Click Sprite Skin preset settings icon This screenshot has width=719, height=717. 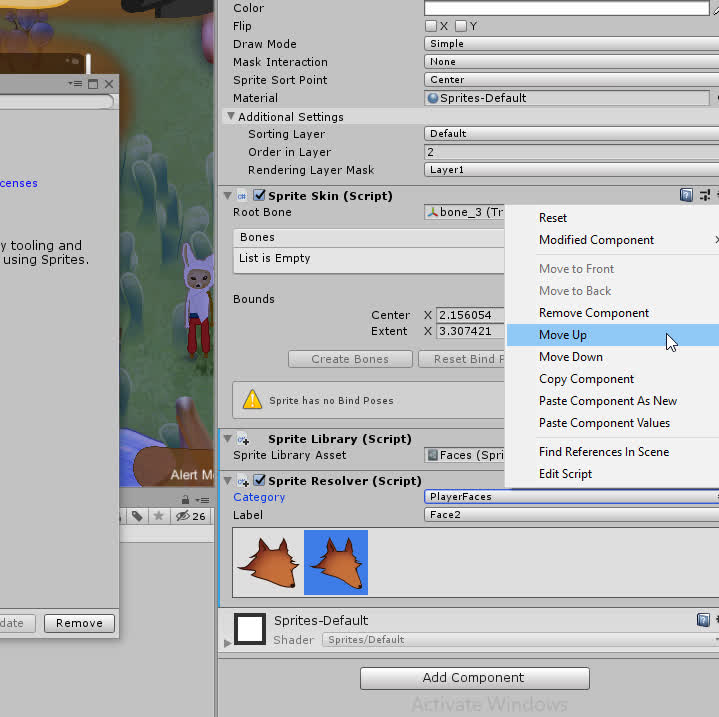(x=705, y=195)
